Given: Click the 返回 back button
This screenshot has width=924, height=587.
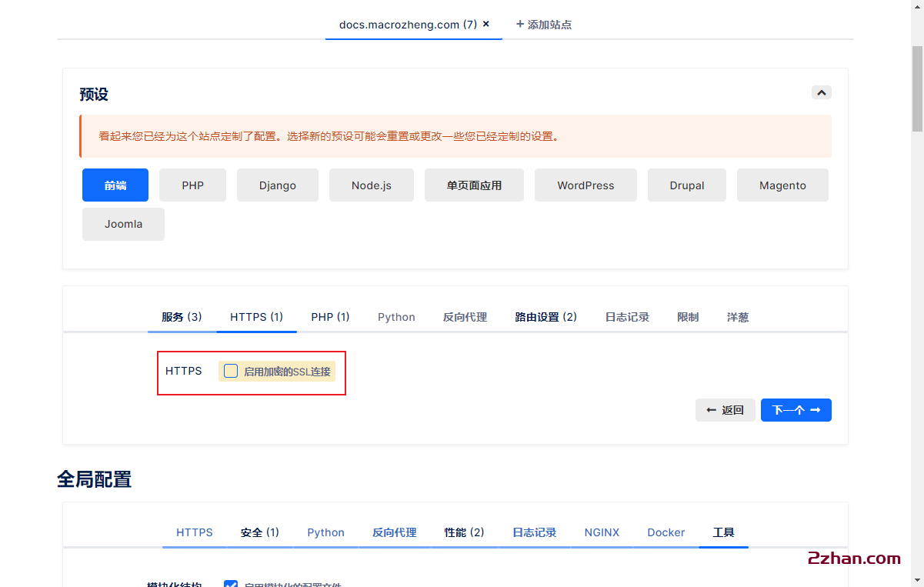Looking at the screenshot, I should (725, 409).
